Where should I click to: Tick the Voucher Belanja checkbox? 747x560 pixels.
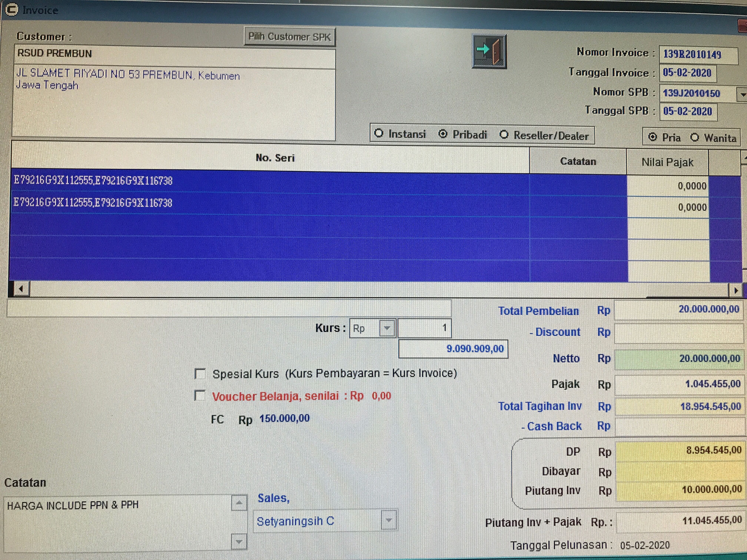coord(200,396)
